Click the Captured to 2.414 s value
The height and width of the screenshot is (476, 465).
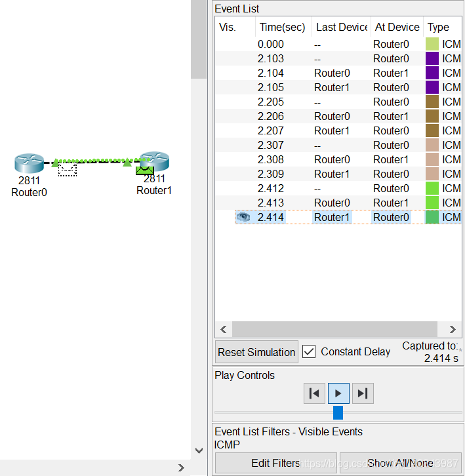(441, 358)
